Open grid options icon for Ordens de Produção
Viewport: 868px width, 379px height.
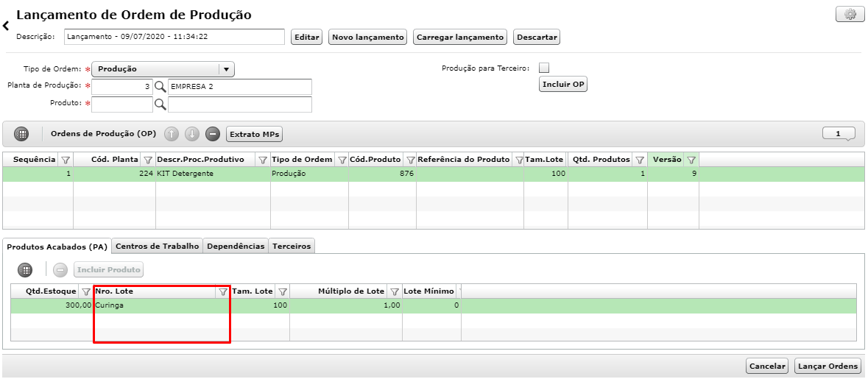pyautogui.click(x=21, y=134)
